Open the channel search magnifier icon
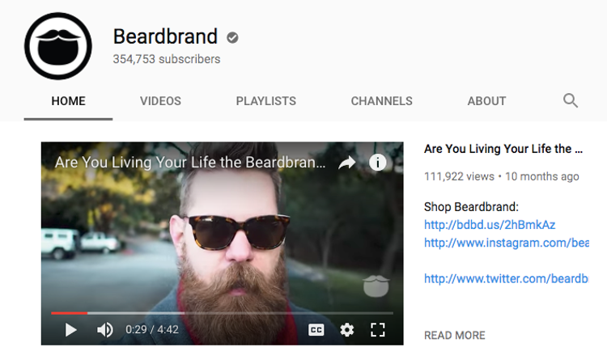 click(571, 100)
